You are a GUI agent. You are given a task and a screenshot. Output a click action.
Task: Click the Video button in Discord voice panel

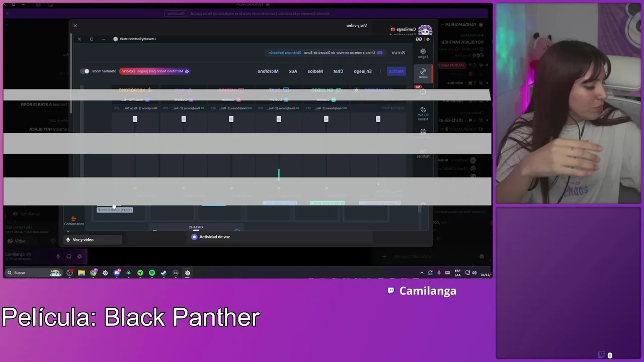coord(20,241)
